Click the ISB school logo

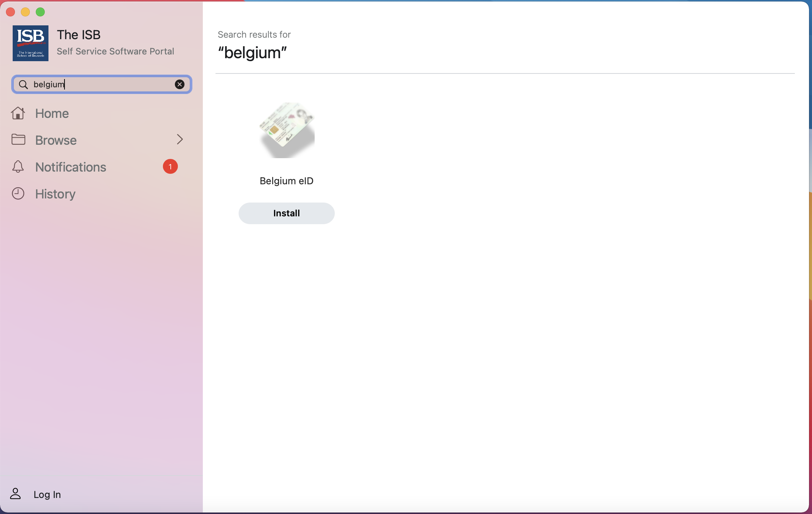(30, 43)
